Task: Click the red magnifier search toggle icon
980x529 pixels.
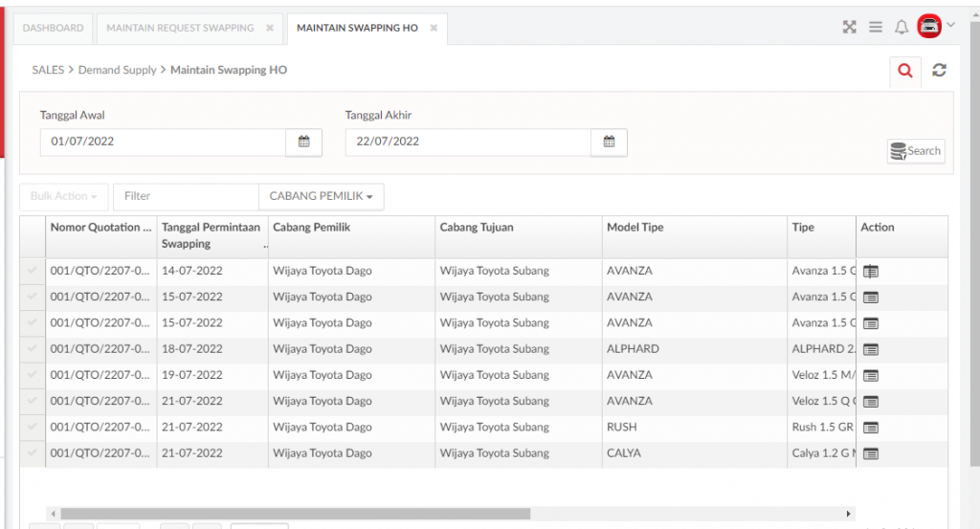Action: pyautogui.click(x=905, y=71)
